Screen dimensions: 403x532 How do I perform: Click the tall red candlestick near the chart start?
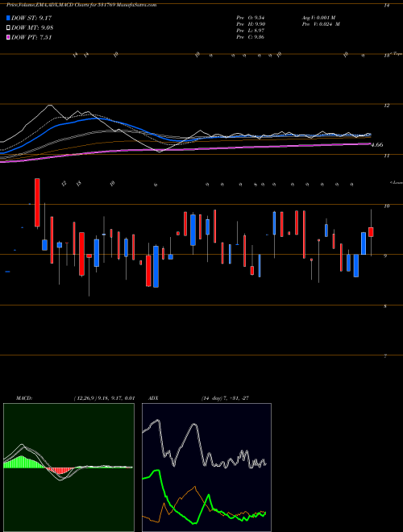(37, 202)
